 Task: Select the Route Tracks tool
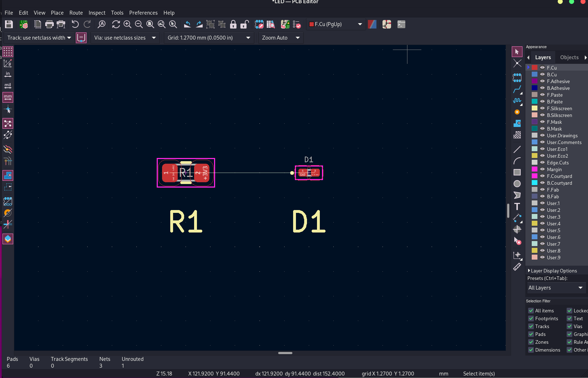click(517, 89)
